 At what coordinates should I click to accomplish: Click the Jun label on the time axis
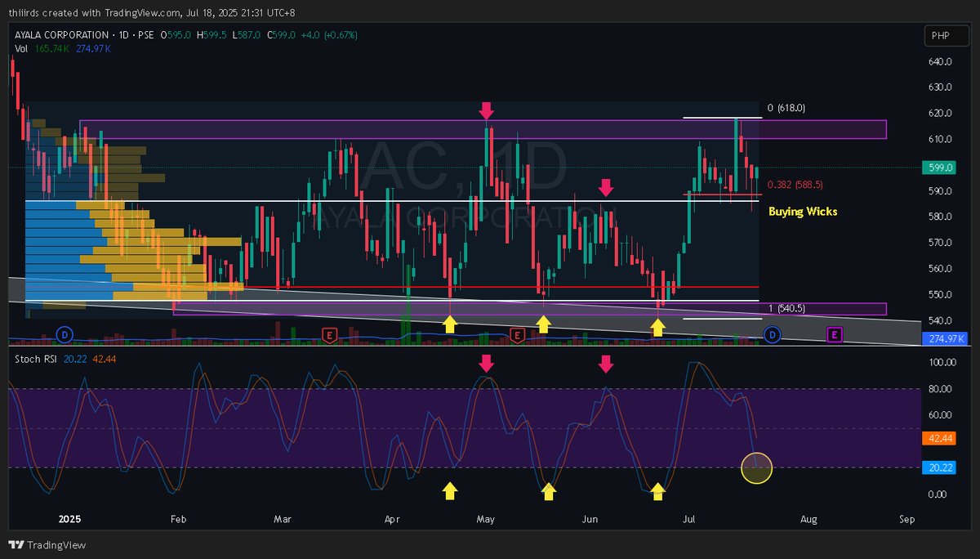(590, 518)
